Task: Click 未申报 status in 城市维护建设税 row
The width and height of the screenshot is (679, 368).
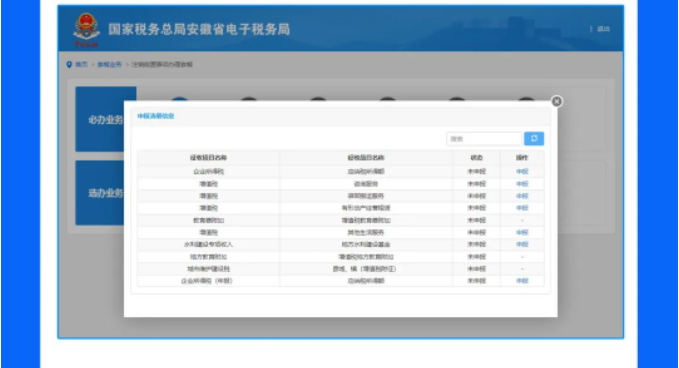Action: point(476,269)
